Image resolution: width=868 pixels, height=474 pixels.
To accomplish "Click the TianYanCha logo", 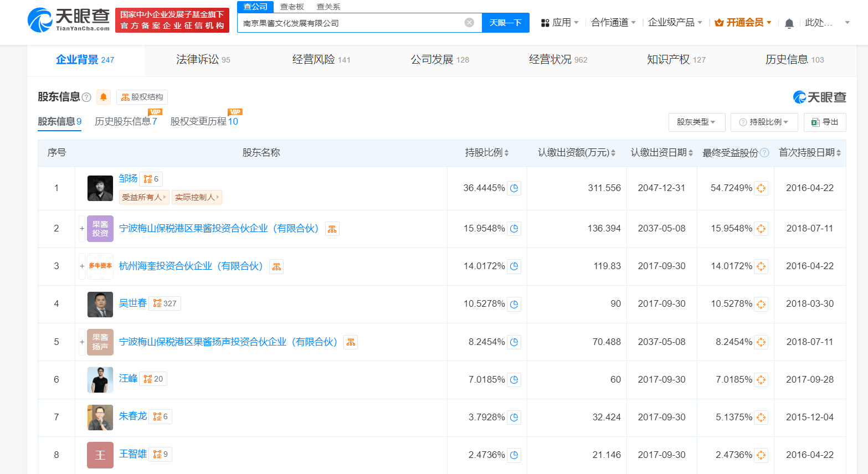I will [69, 20].
